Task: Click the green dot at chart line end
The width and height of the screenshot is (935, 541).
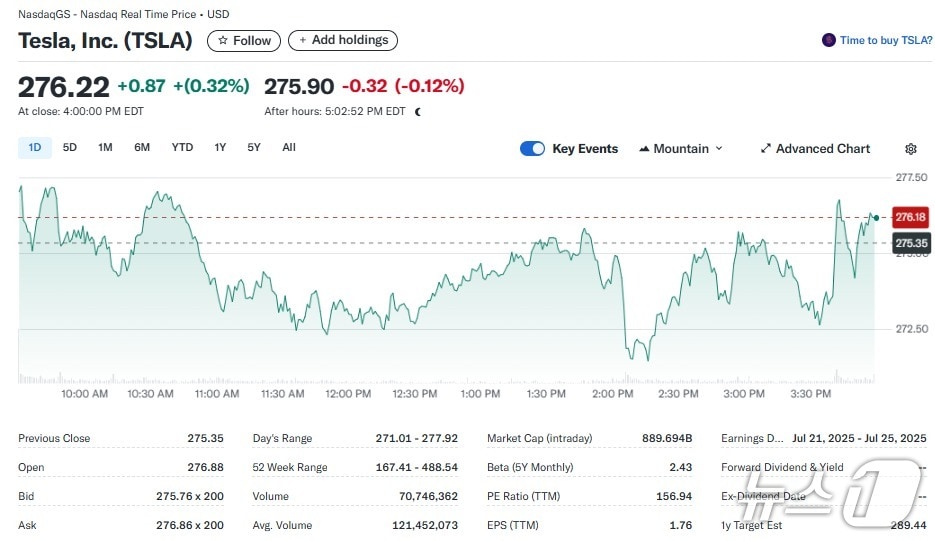Action: click(x=876, y=217)
